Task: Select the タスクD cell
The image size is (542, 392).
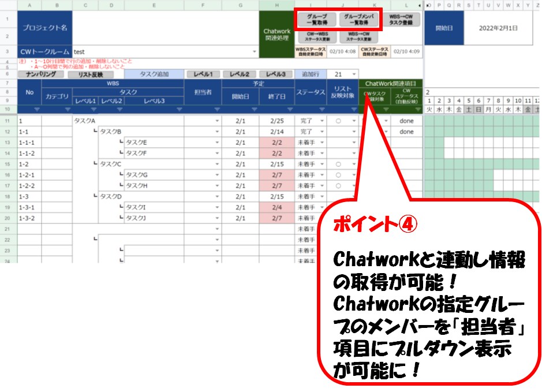Action: 141,196
